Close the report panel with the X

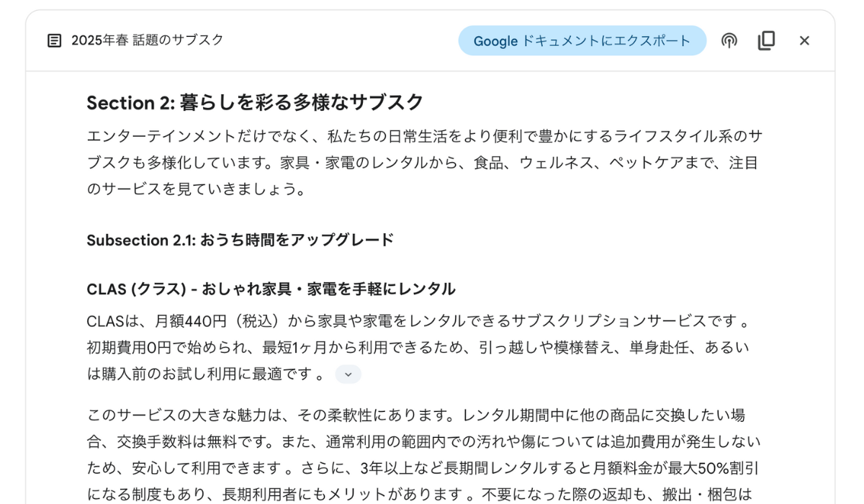(x=804, y=40)
